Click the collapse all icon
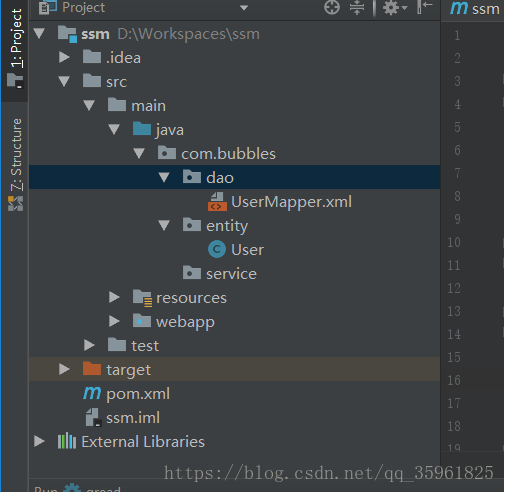Viewport: 505px width, 493px height. click(x=357, y=7)
